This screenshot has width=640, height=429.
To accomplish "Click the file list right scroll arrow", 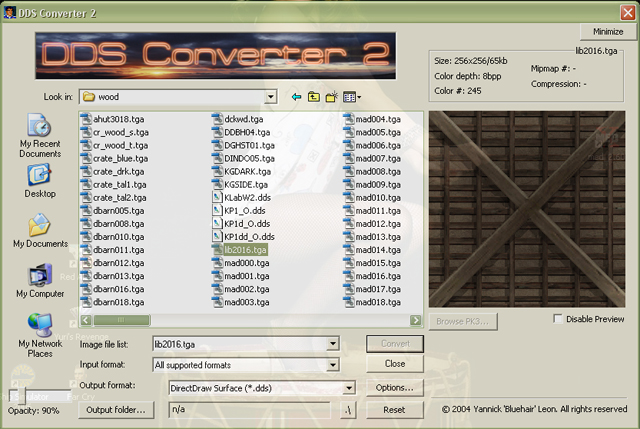I will tap(416, 320).
